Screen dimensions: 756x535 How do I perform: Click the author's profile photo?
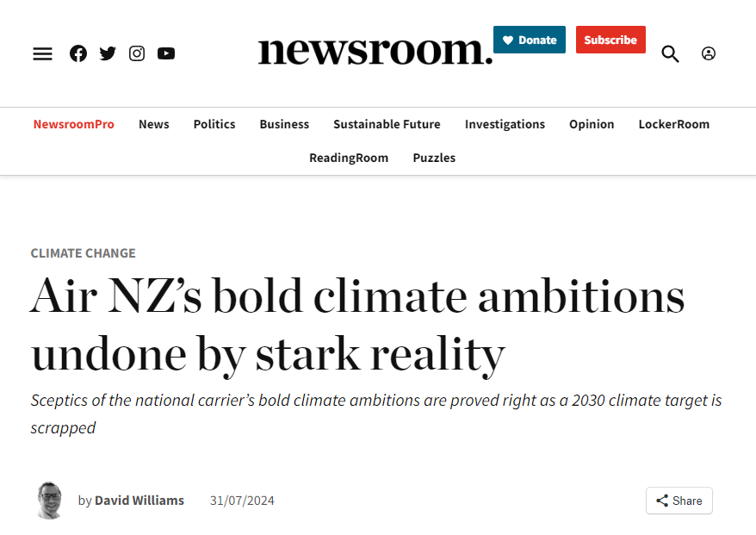pyautogui.click(x=50, y=501)
